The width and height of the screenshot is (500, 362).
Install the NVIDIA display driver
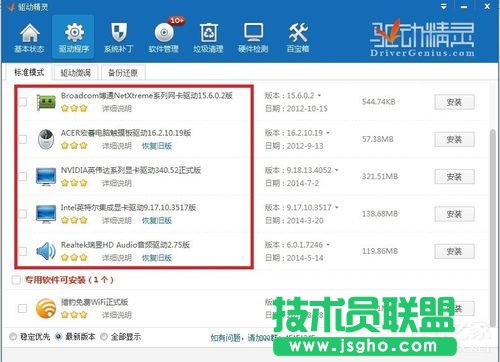point(454,177)
